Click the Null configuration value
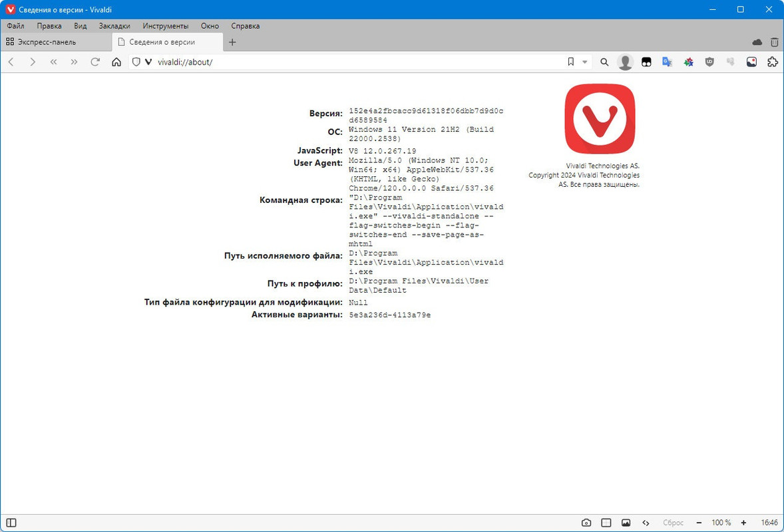The image size is (784, 532). (358, 303)
